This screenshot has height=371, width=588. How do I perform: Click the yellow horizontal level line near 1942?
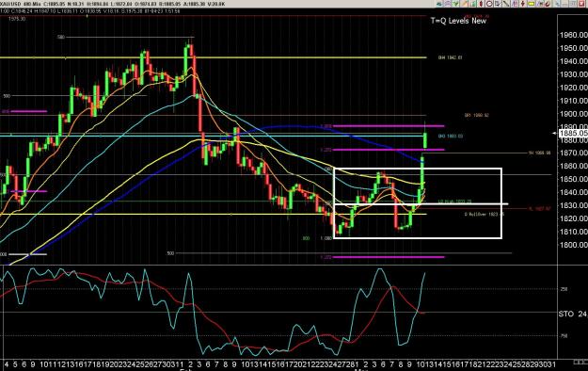[x=213, y=57]
